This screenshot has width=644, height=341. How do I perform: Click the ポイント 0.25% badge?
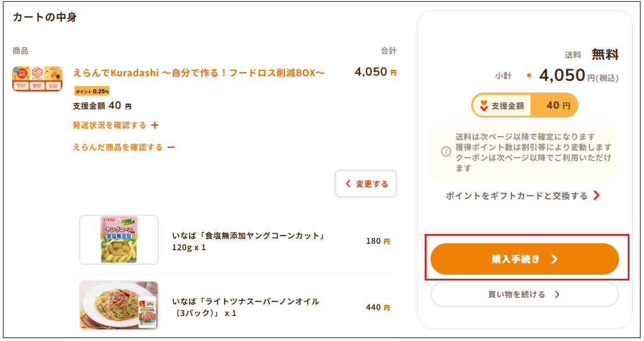point(91,91)
